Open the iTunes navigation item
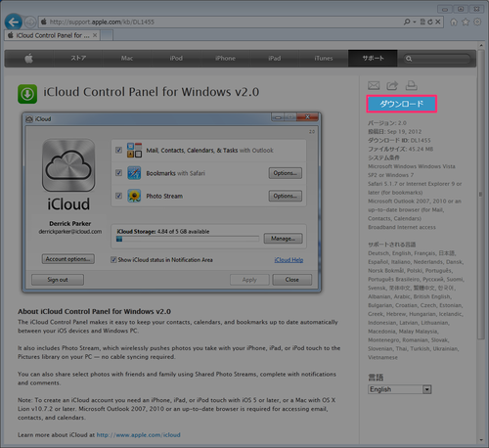489x448 pixels. tap(324, 59)
